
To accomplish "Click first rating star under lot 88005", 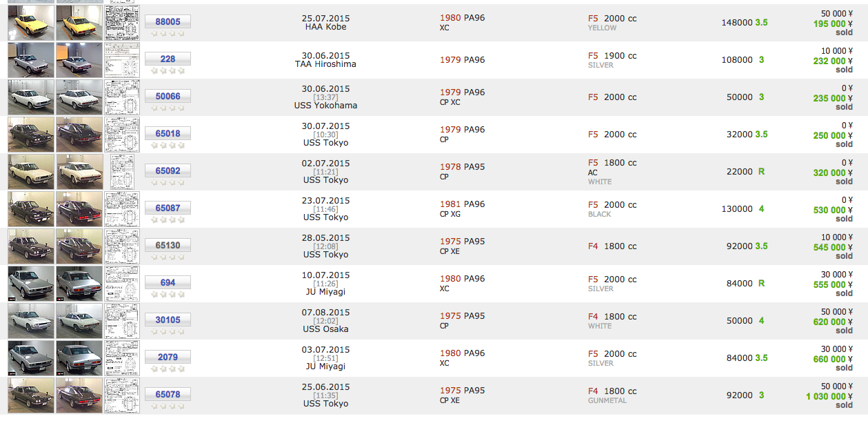I will [x=154, y=33].
